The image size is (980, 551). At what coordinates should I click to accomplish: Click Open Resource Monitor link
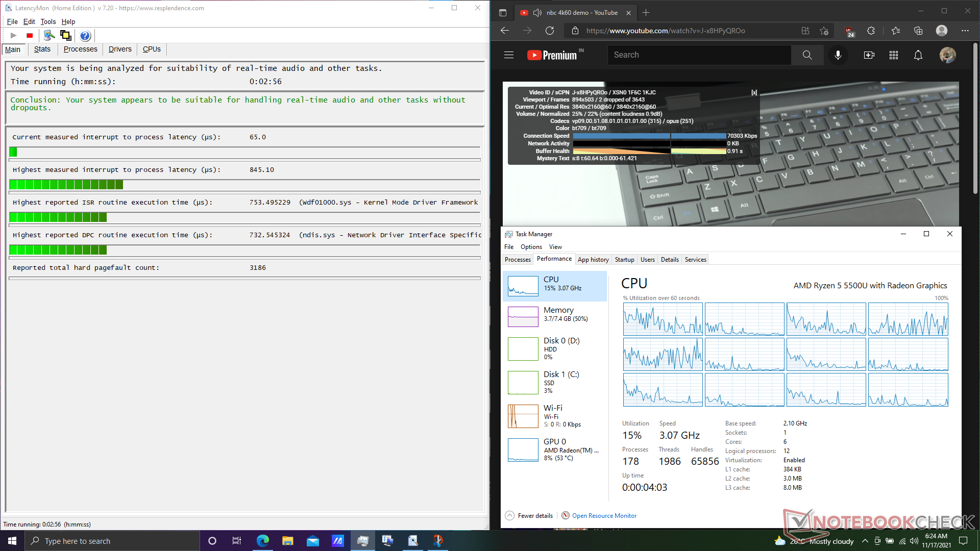pyautogui.click(x=604, y=516)
